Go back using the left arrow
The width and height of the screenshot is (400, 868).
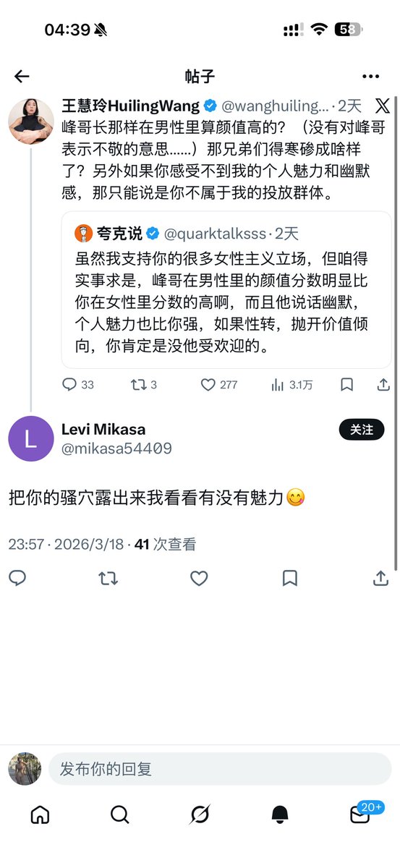pyautogui.click(x=22, y=77)
